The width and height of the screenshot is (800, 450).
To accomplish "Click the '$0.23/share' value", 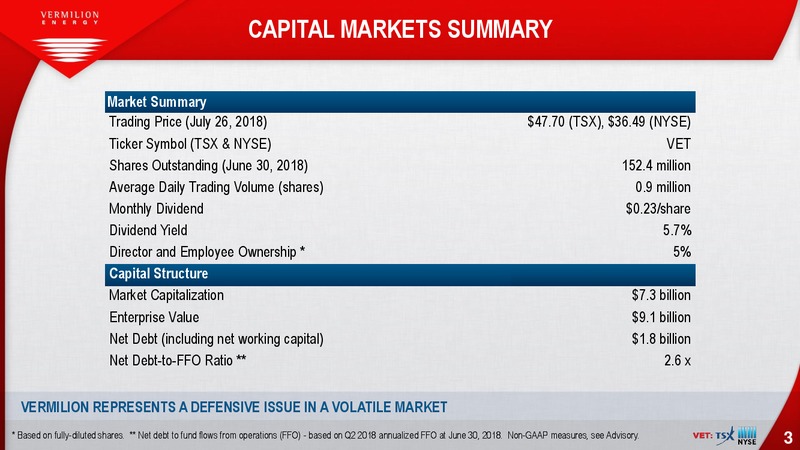I will click(658, 209).
